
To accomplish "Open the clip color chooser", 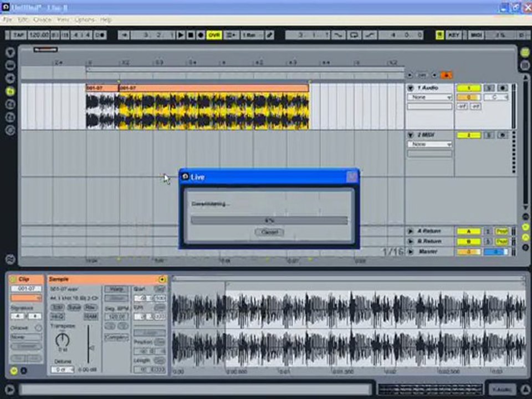I will [26, 298].
